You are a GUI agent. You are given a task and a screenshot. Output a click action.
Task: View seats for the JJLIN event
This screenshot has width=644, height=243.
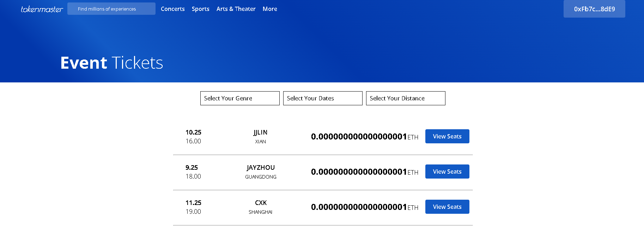(x=447, y=136)
